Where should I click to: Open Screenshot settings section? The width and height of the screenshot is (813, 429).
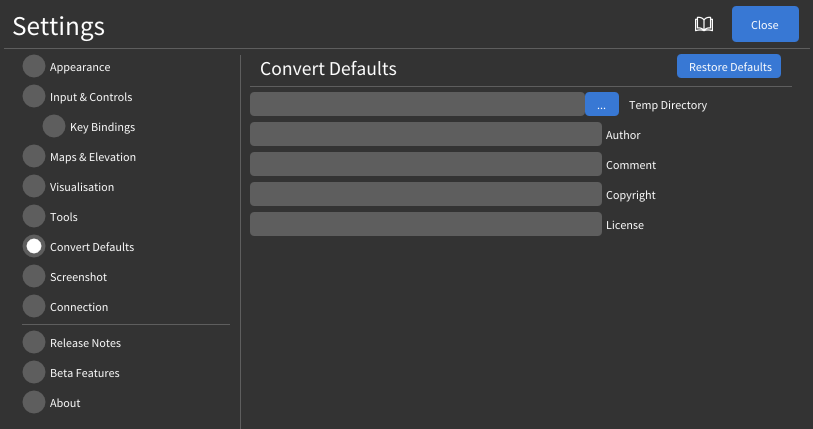tap(34, 277)
